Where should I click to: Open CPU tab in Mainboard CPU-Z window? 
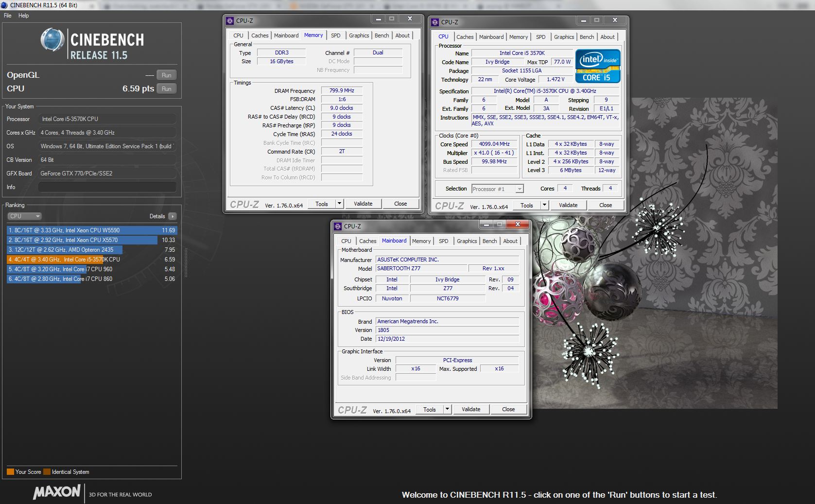click(346, 241)
